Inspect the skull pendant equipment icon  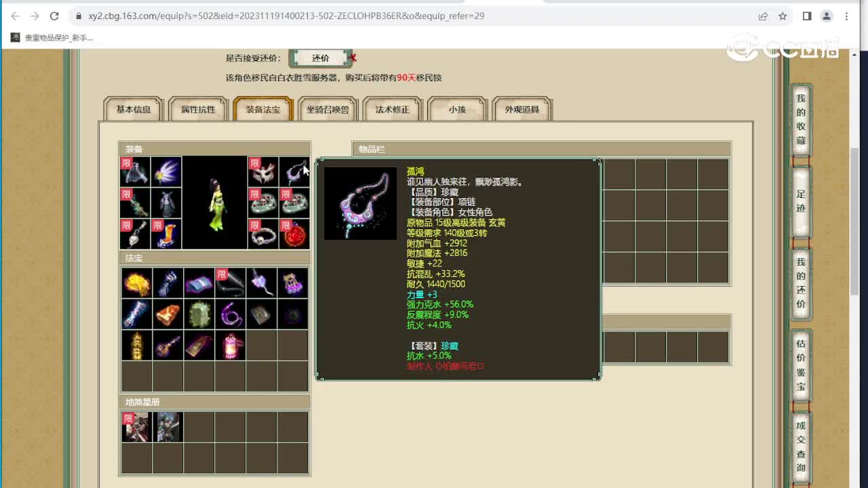135,234
